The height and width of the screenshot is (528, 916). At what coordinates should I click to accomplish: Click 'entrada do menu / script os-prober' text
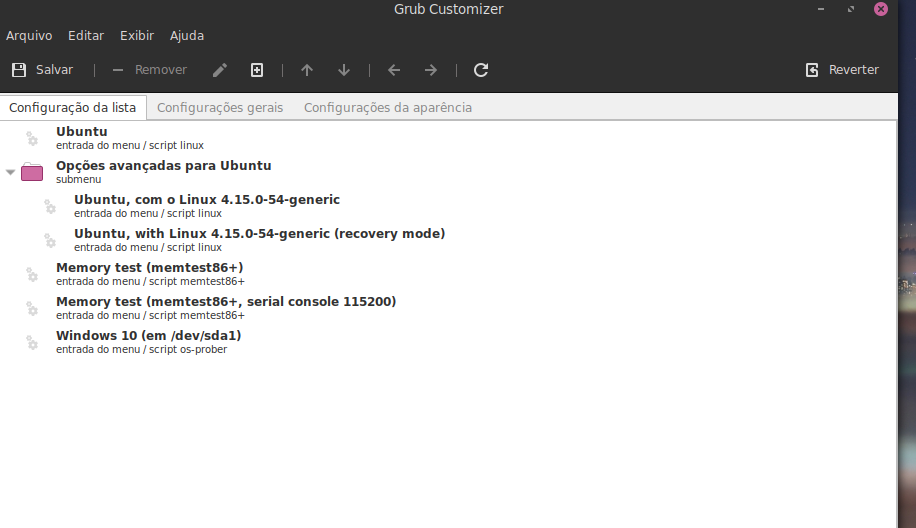click(x=141, y=349)
